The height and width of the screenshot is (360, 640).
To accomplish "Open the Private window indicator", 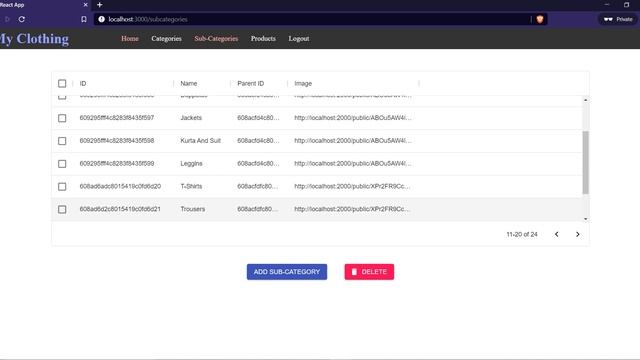I will (x=618, y=19).
